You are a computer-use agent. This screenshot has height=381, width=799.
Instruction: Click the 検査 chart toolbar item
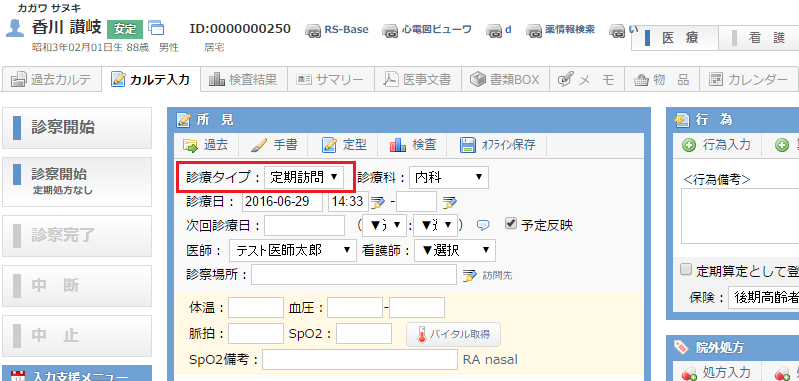413,145
